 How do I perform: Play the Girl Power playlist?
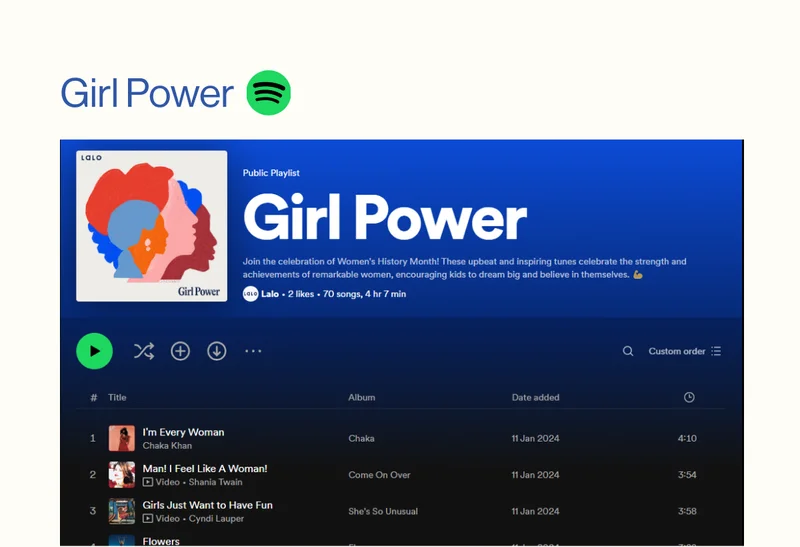94,351
